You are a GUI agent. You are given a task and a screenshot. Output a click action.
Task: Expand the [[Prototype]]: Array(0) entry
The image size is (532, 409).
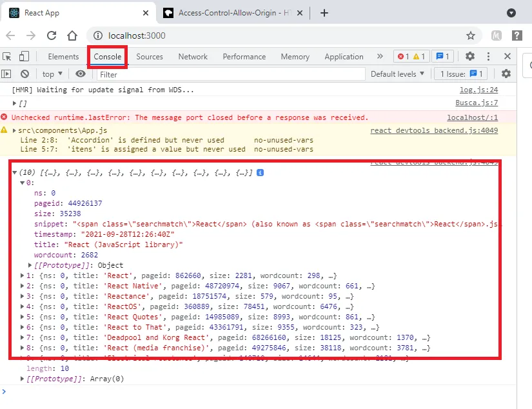click(x=22, y=379)
